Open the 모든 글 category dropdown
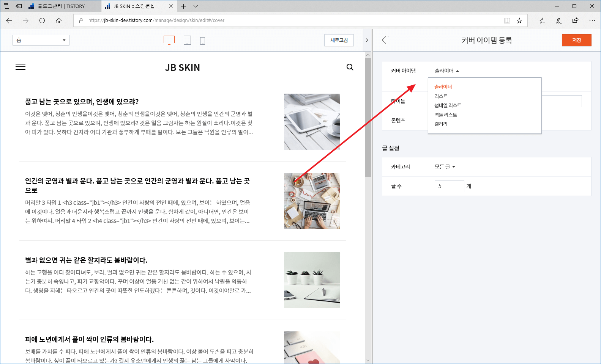Image resolution: width=601 pixels, height=364 pixels. click(x=445, y=167)
